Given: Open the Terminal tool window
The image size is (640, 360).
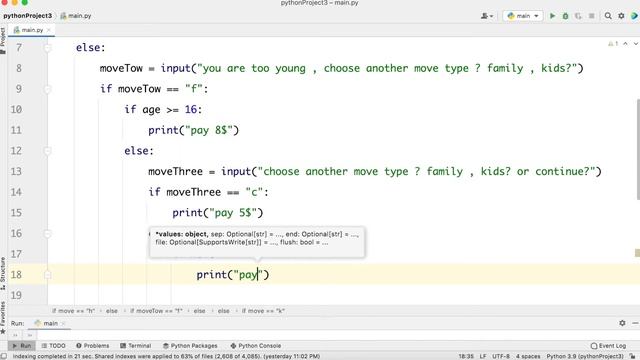Looking at the screenshot, I should point(136,346).
